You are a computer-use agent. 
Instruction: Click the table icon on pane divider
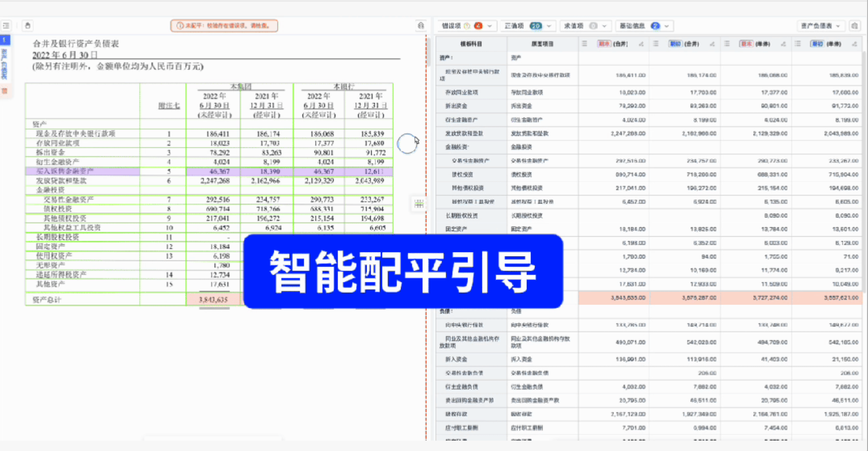[x=419, y=204]
